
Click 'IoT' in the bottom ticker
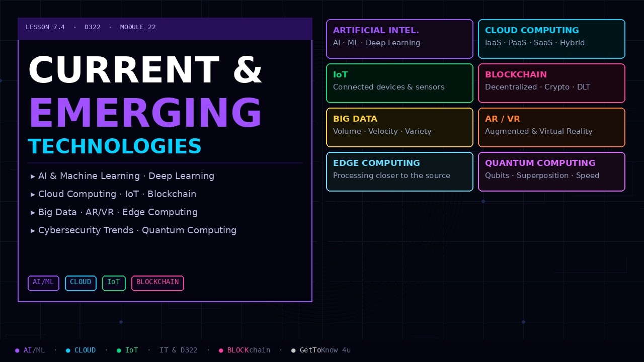[131, 350]
